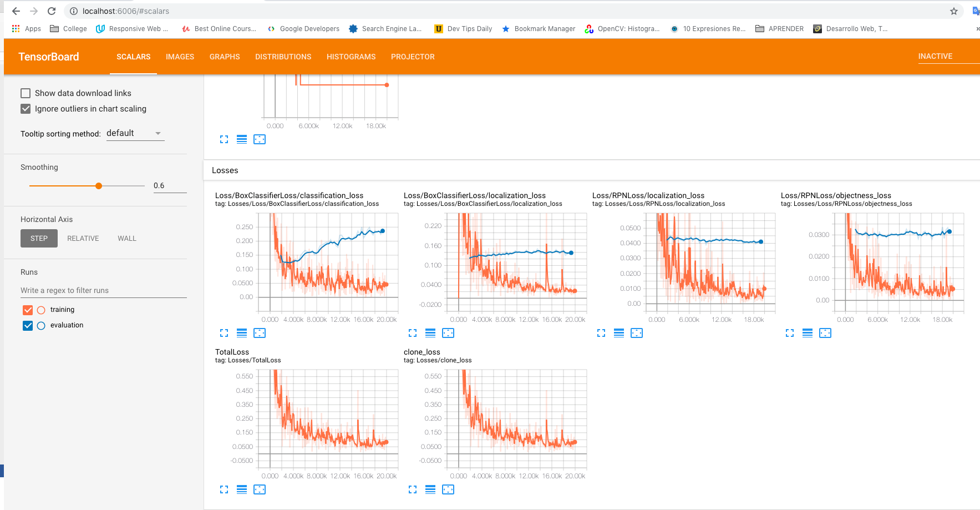Hide the training run checkbox
The image size is (980, 510).
click(28, 310)
